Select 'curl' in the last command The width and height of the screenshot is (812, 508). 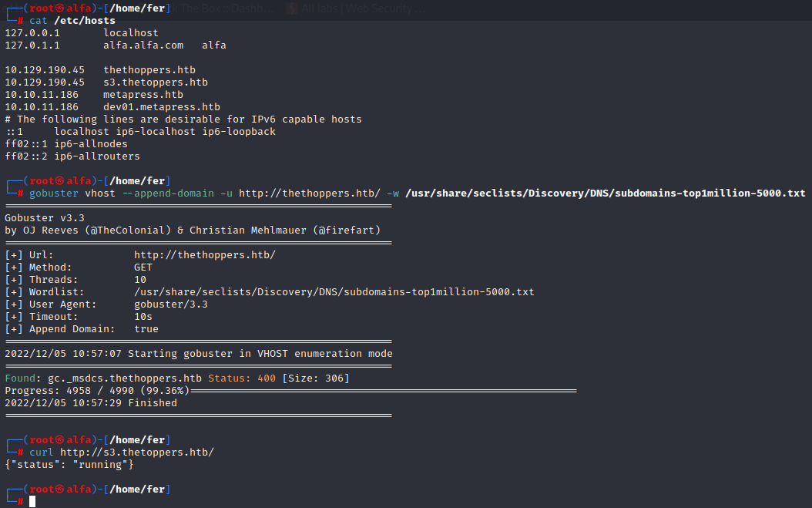click(42, 452)
